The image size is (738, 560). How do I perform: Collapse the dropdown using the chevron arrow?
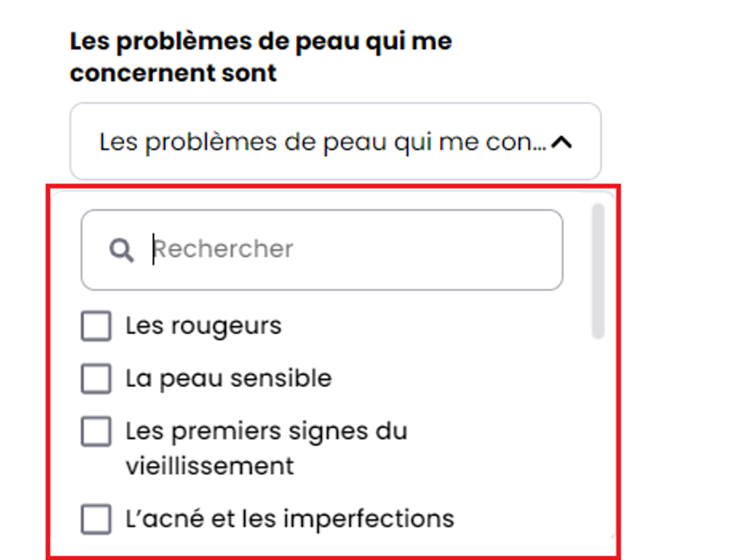tap(562, 143)
